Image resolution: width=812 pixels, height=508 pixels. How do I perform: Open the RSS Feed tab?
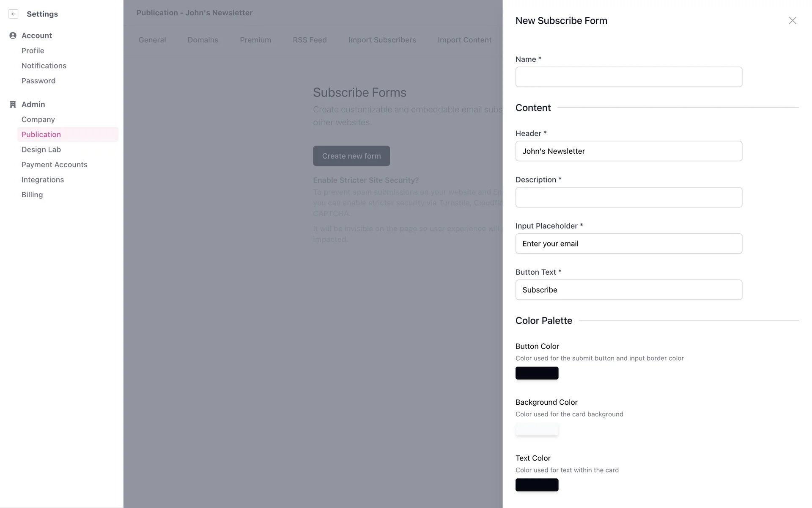tap(310, 40)
